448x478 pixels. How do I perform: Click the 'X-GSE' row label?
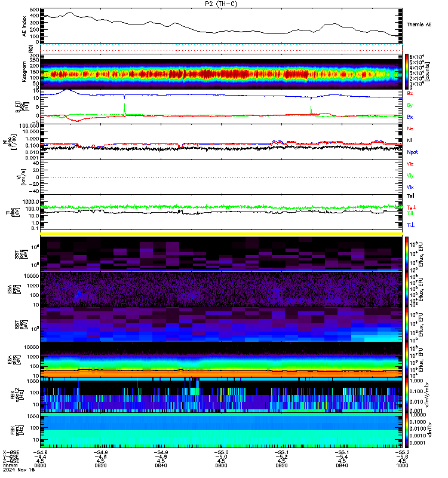[11, 452]
